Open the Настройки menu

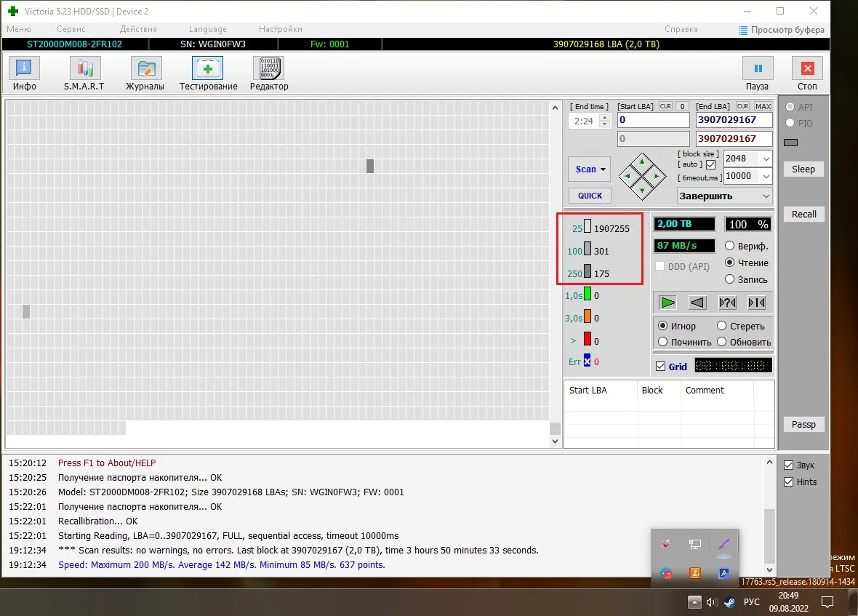(x=280, y=29)
